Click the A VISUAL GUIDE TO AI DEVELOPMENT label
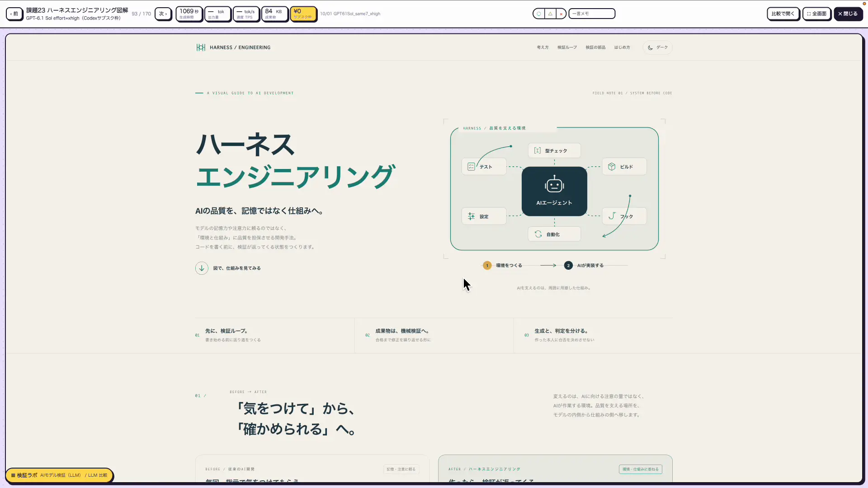868x488 pixels. [250, 93]
